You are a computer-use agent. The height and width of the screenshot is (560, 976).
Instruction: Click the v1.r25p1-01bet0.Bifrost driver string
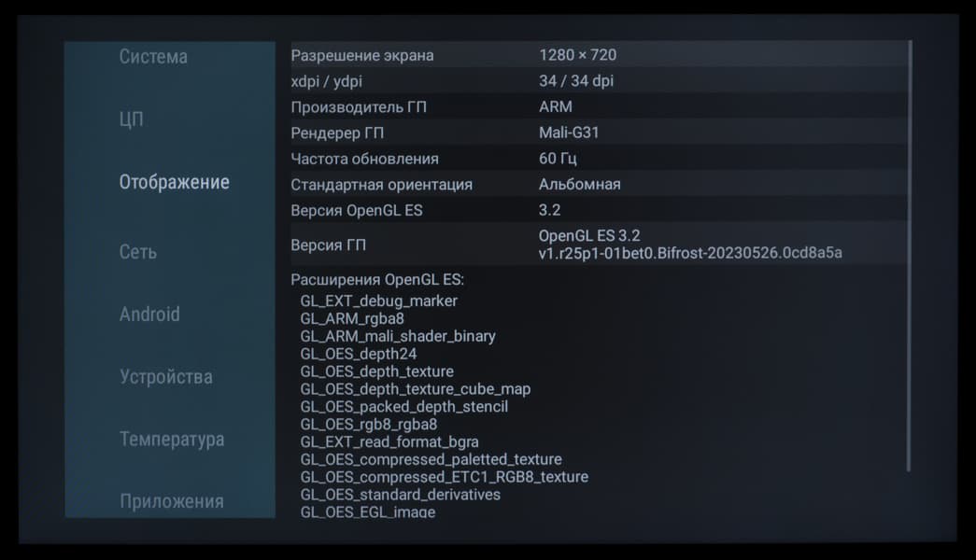[x=690, y=253]
